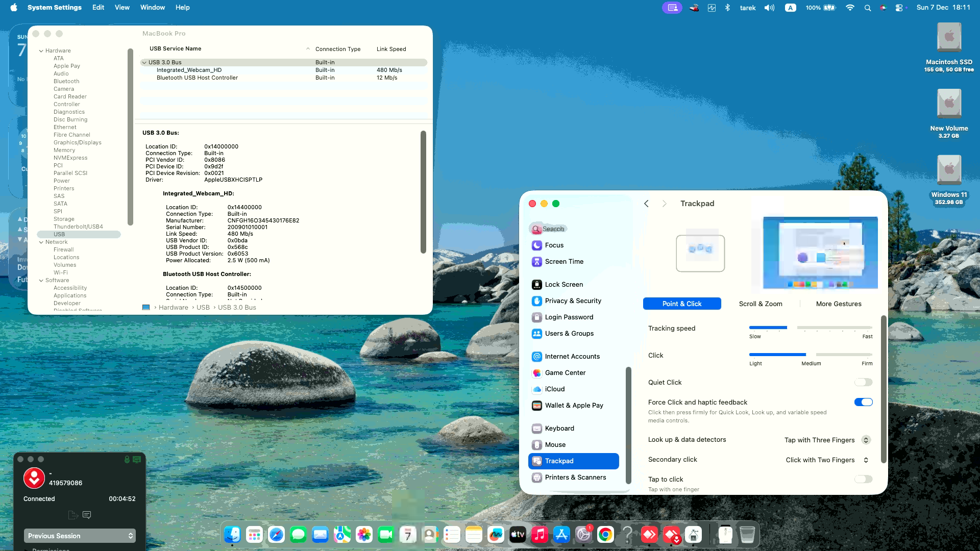This screenshot has width=980, height=551.
Task: Switch to Scroll & Zoom tab
Action: (760, 304)
